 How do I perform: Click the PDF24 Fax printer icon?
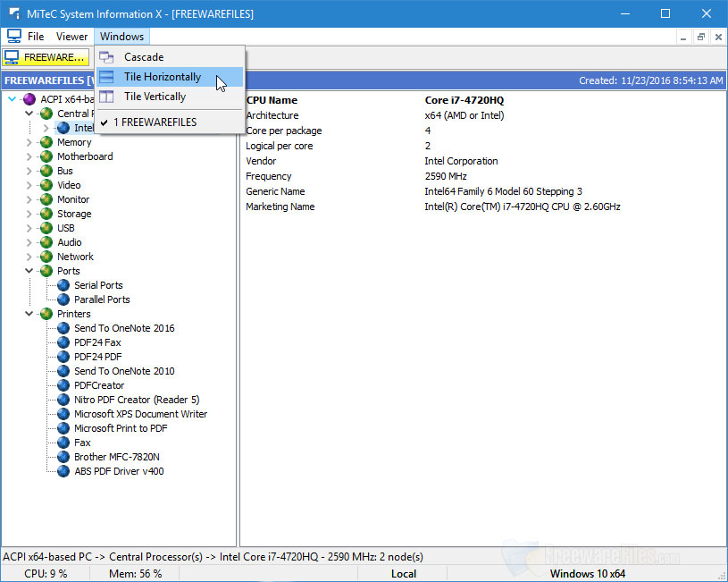pyautogui.click(x=63, y=342)
